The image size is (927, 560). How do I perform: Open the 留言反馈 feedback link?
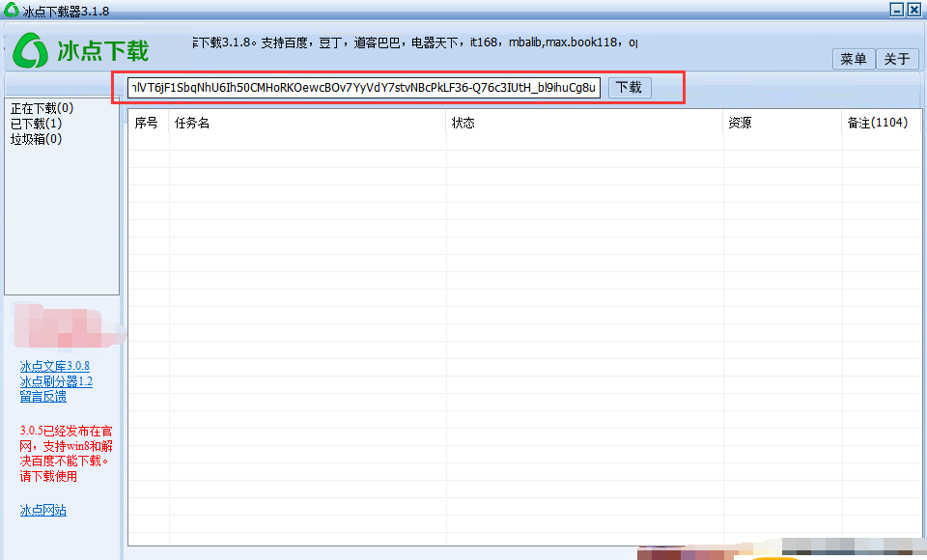tap(43, 396)
